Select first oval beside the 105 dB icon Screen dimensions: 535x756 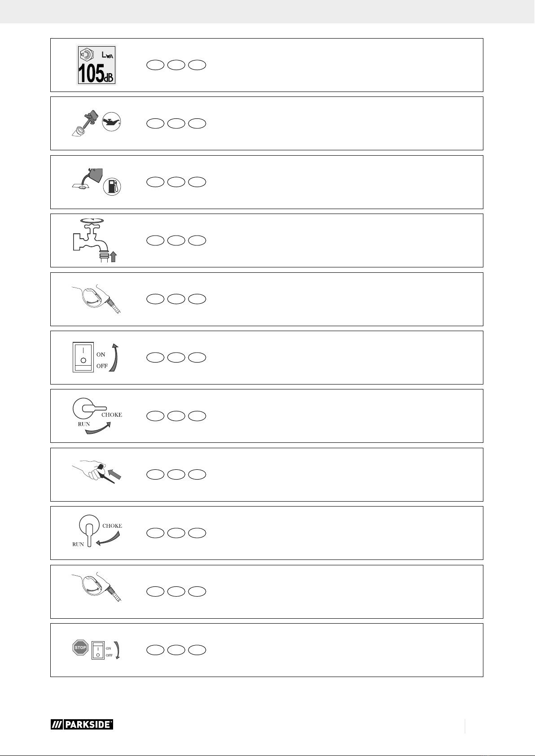pyautogui.click(x=155, y=66)
